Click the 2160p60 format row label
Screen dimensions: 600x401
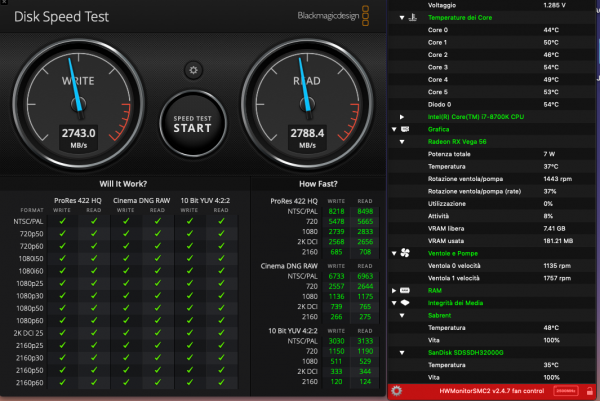[x=29, y=383]
